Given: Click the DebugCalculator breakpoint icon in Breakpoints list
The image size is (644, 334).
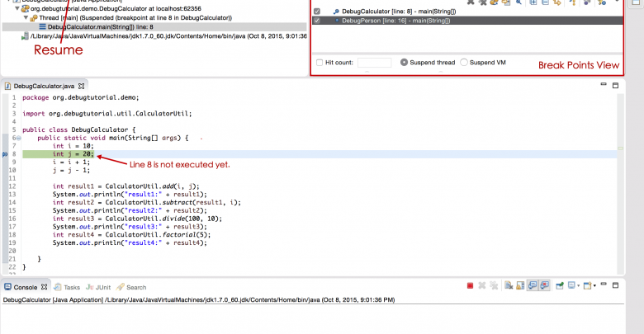Looking at the screenshot, I should (x=336, y=12).
